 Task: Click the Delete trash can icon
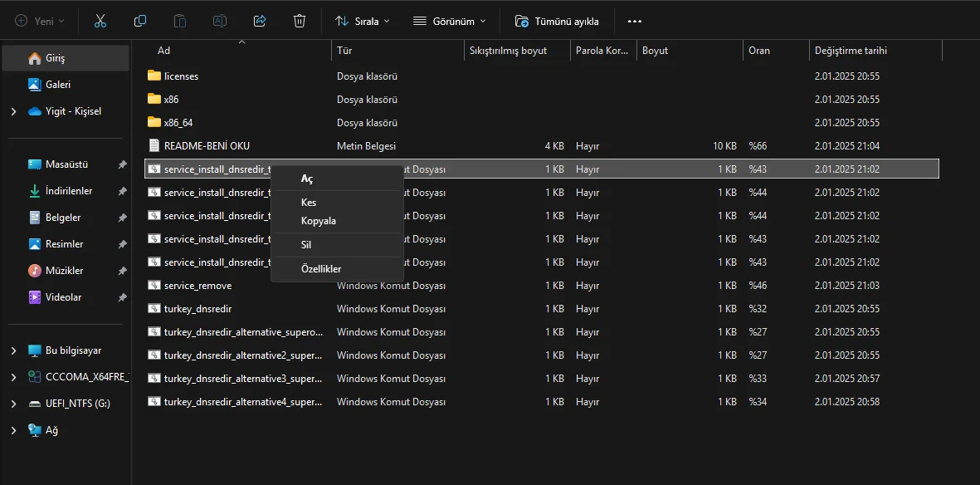300,21
